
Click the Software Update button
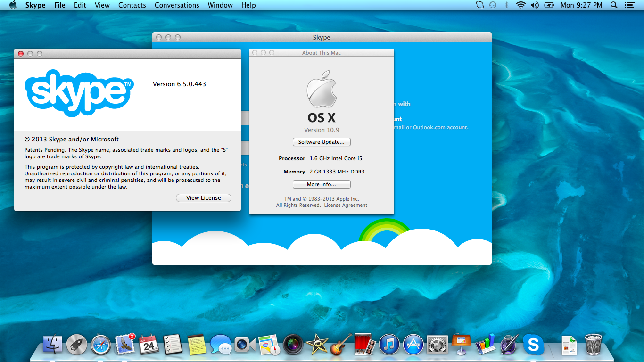coord(322,142)
